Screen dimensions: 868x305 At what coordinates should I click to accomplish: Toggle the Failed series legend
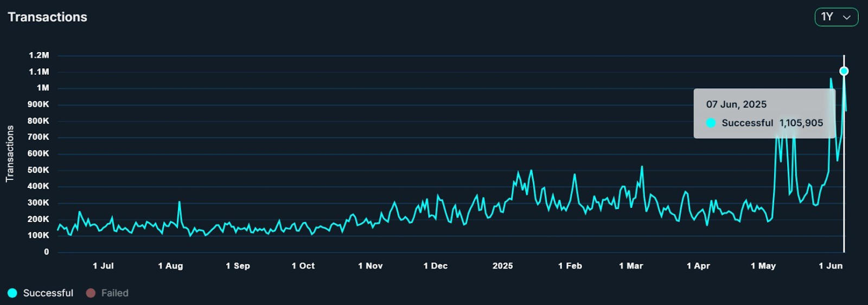click(107, 293)
